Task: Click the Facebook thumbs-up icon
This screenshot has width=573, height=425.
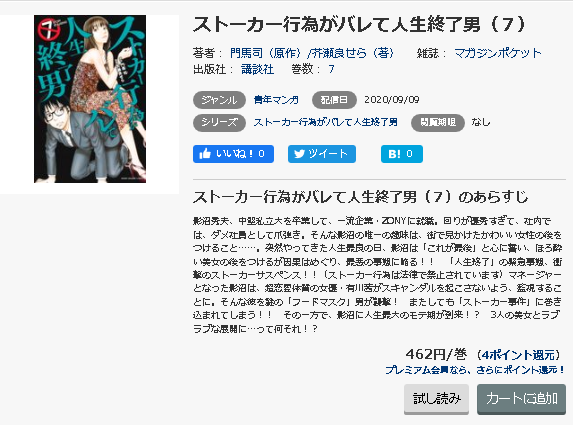Action: tap(205, 154)
